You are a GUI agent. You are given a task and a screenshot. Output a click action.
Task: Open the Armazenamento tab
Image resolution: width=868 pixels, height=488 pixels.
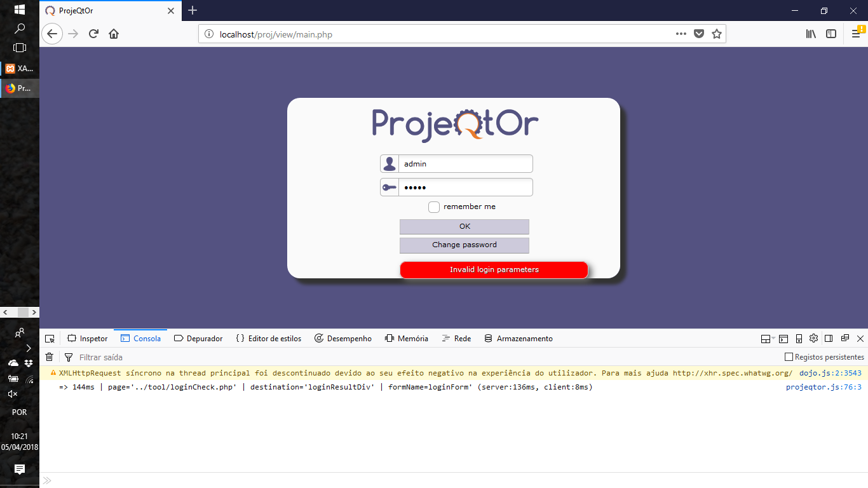(x=519, y=339)
